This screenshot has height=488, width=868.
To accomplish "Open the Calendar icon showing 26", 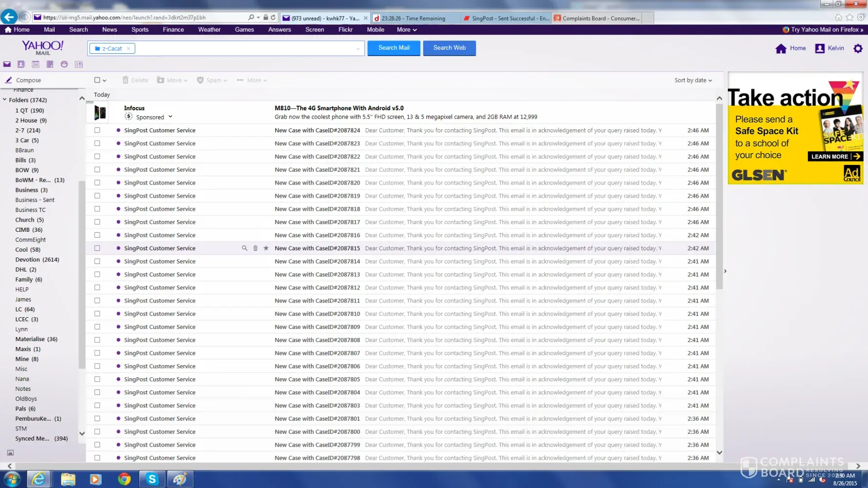I will tap(36, 64).
